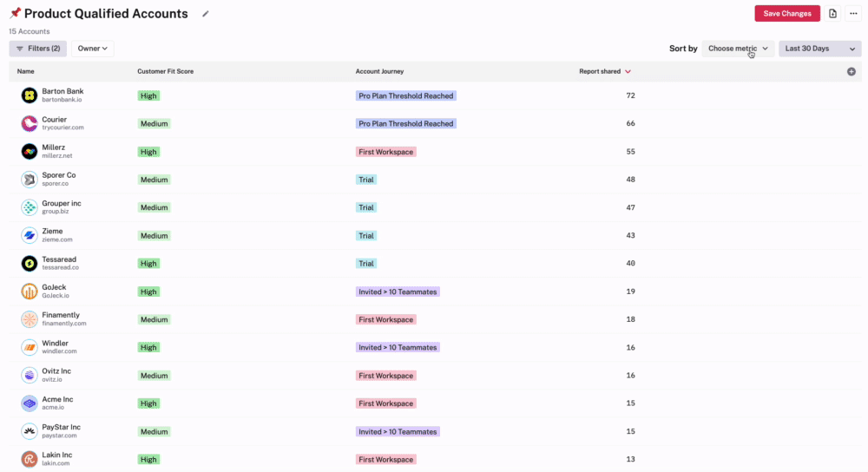The height and width of the screenshot is (472, 868).
Task: Click the Tessaread account name
Action: 59,259
